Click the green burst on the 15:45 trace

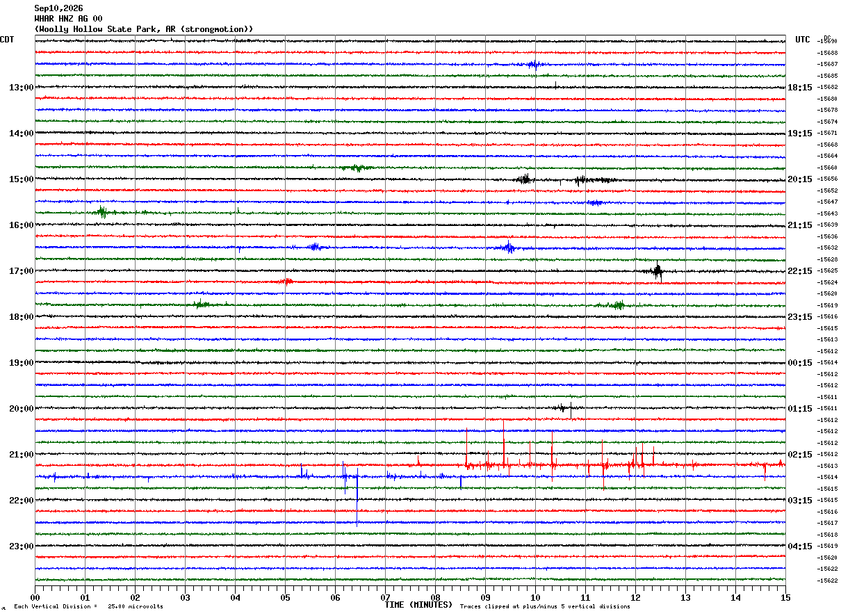point(102,212)
